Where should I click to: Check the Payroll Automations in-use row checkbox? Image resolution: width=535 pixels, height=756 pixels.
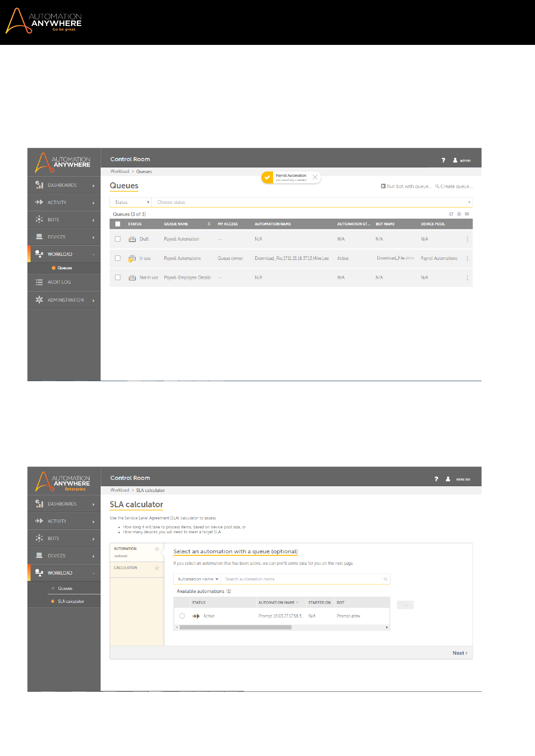[x=118, y=259]
